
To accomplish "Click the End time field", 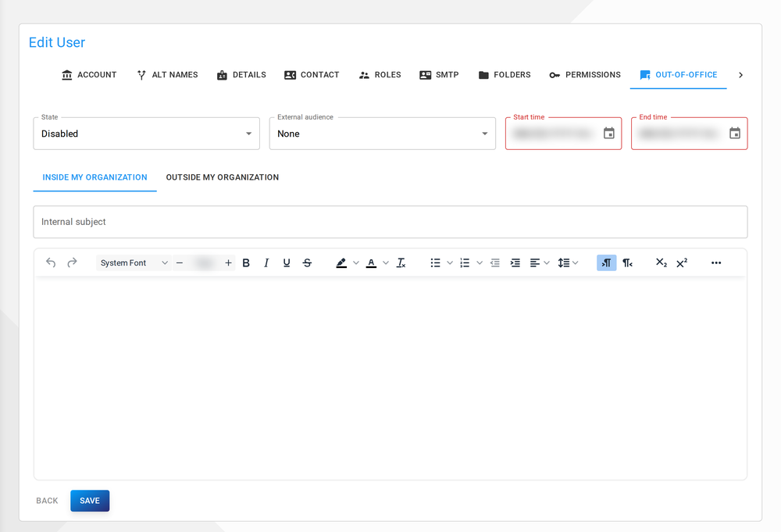I will pyautogui.click(x=690, y=134).
